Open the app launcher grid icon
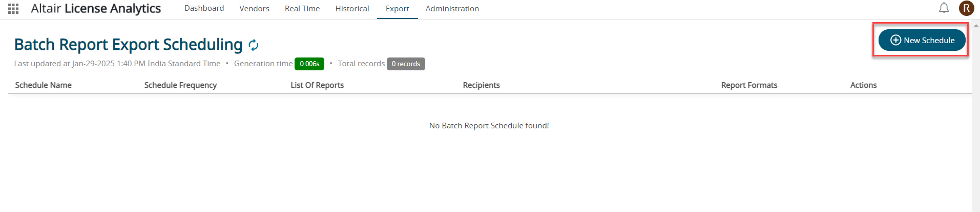Screen dimensions: 980x212 pyautogui.click(x=13, y=9)
